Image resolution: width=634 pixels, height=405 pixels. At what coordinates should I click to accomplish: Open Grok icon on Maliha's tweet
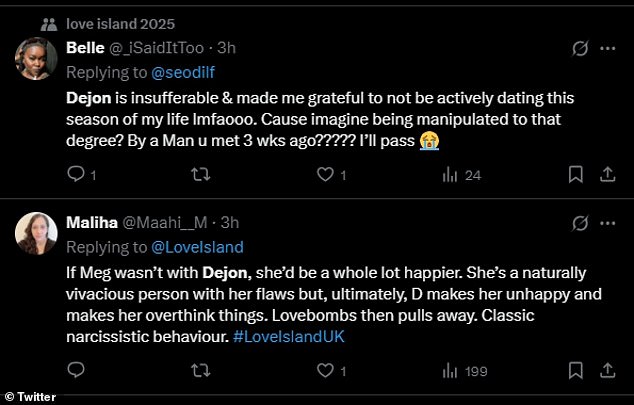(x=578, y=224)
